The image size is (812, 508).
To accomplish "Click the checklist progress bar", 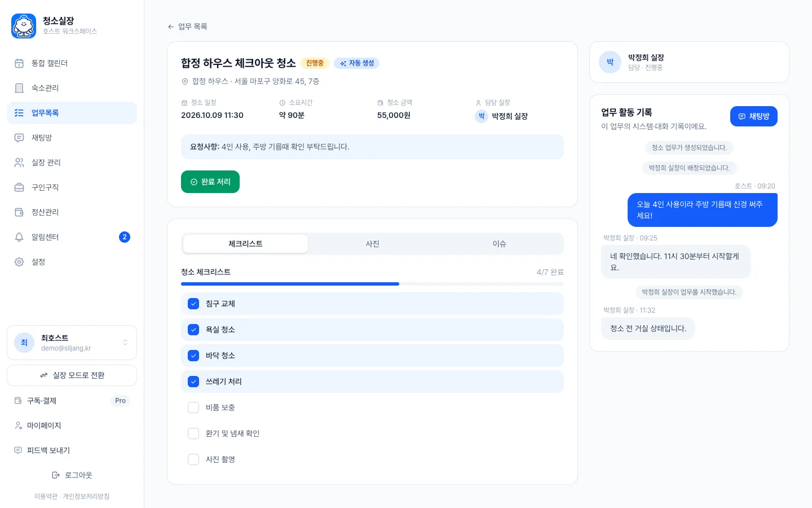I will click(x=372, y=284).
